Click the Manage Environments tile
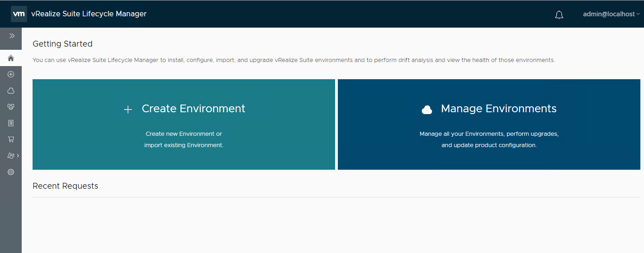 click(489, 124)
